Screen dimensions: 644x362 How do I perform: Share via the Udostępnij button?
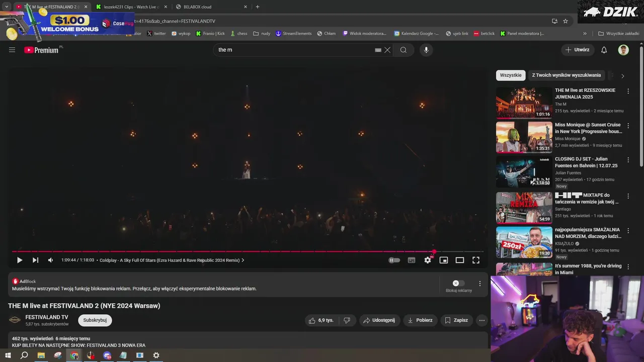379,320
